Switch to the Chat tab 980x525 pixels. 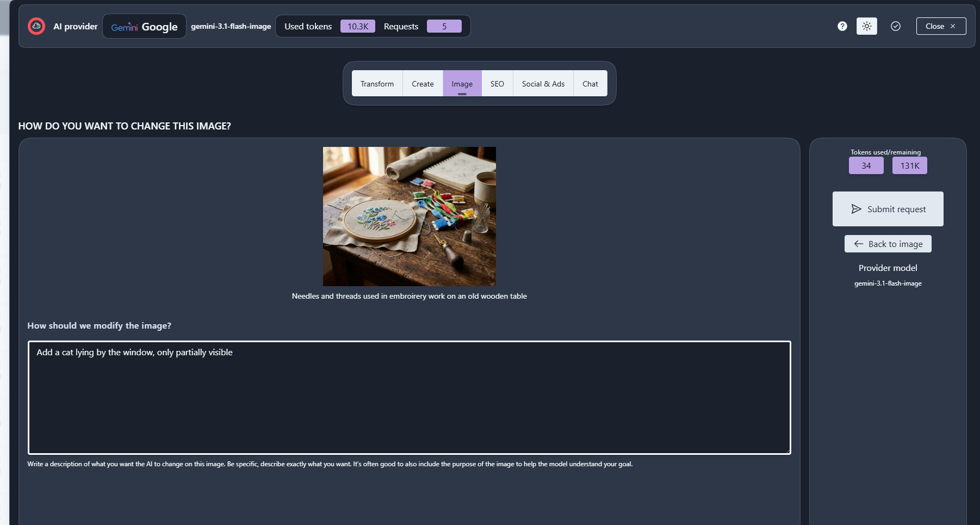(590, 84)
